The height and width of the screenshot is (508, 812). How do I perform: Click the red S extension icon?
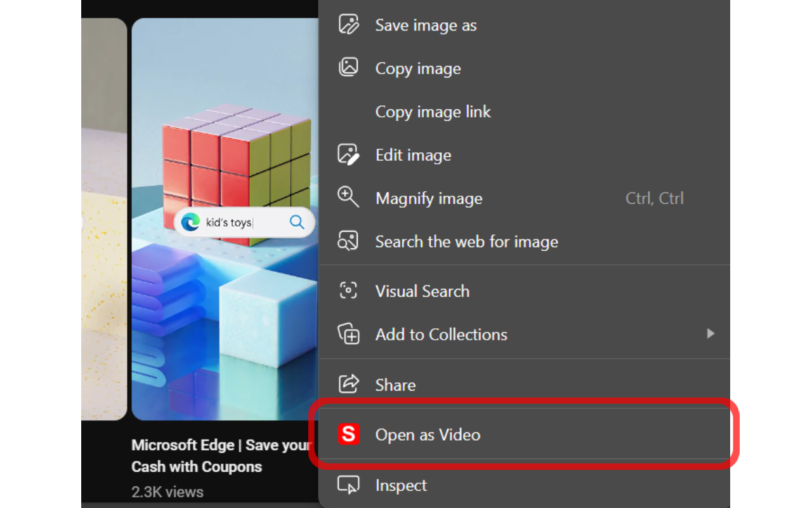(348, 434)
